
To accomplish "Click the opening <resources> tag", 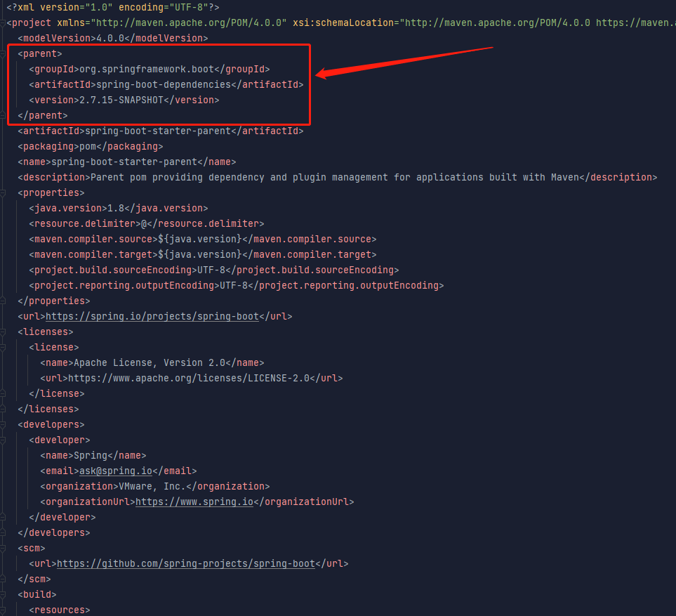I will click(60, 610).
